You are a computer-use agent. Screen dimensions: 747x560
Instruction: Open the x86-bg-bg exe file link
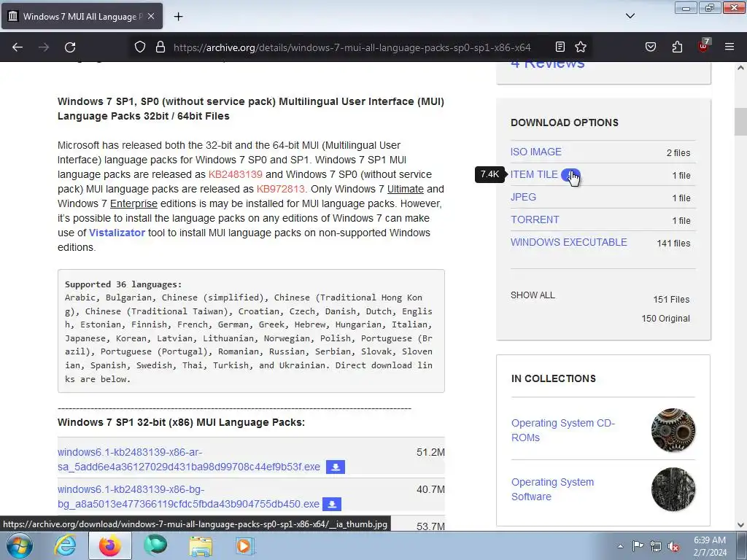(x=189, y=497)
